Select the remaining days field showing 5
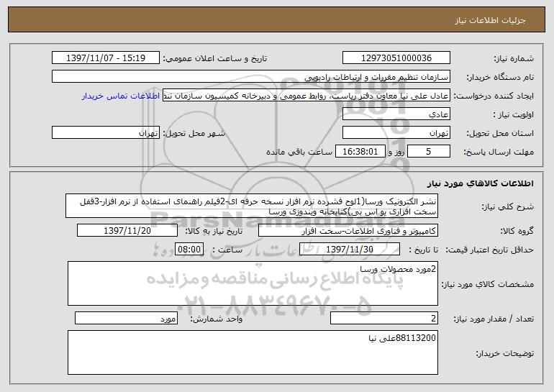The width and height of the screenshot is (554, 392). 429,152
